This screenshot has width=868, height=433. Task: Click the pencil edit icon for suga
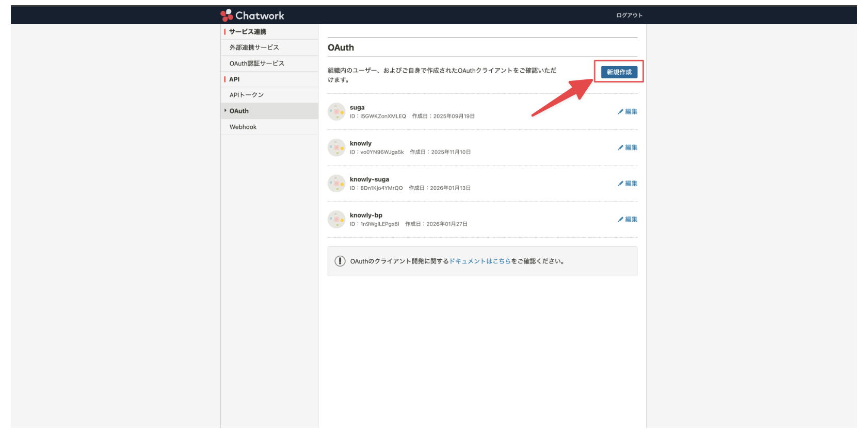point(621,111)
